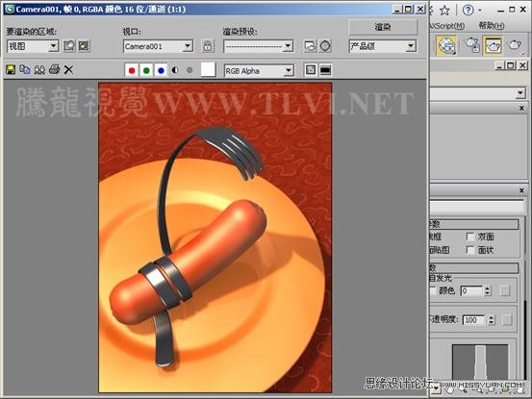
Task: Click the star favorites icon in title bar
Action: 444,11
